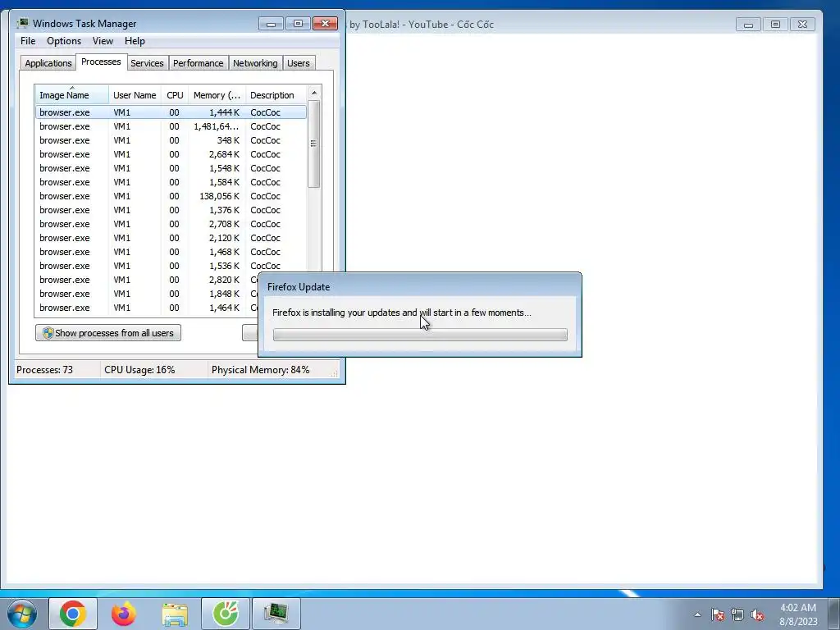The width and height of the screenshot is (840, 630).
Task: Open the Start menu orb
Action: click(21, 614)
